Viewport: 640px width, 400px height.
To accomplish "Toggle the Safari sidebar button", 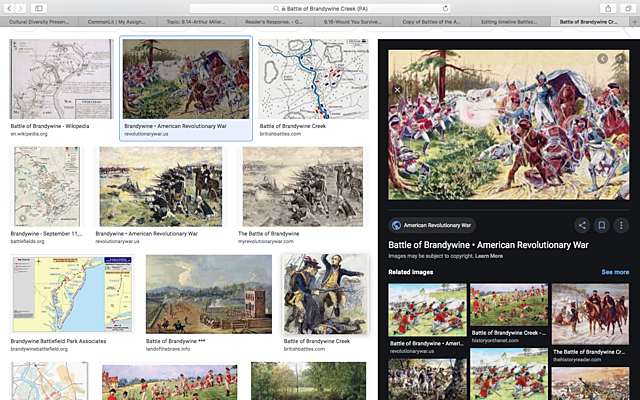I will click(x=39, y=8).
